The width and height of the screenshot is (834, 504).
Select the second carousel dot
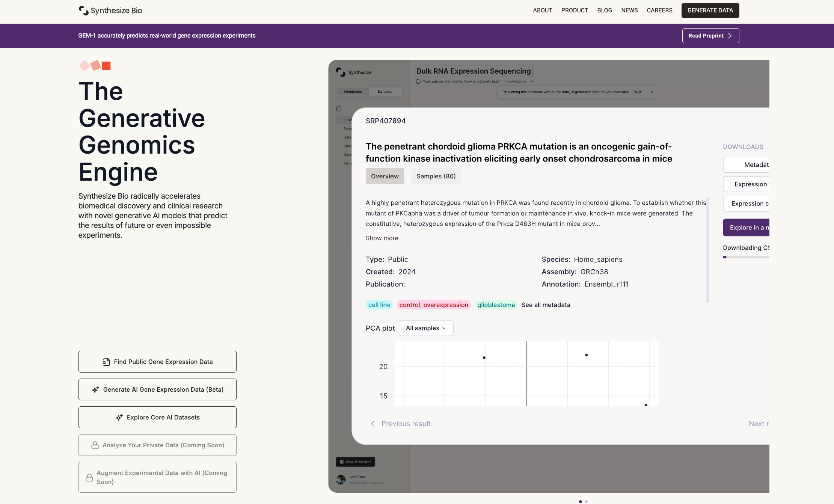(586, 502)
